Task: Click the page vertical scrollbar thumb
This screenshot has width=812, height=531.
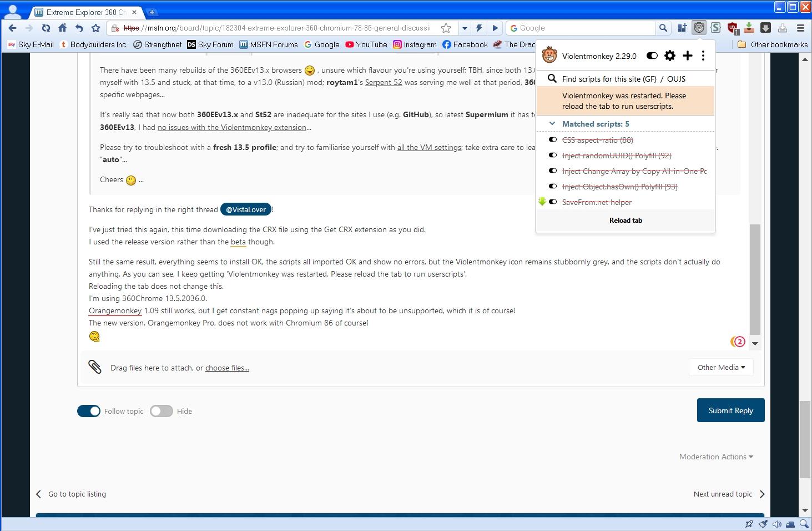Action: pos(805,440)
